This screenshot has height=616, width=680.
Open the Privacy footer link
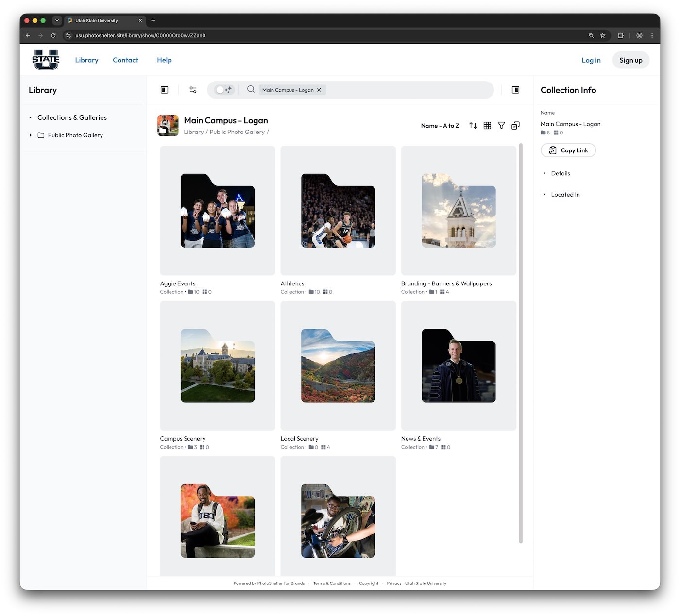(x=394, y=583)
